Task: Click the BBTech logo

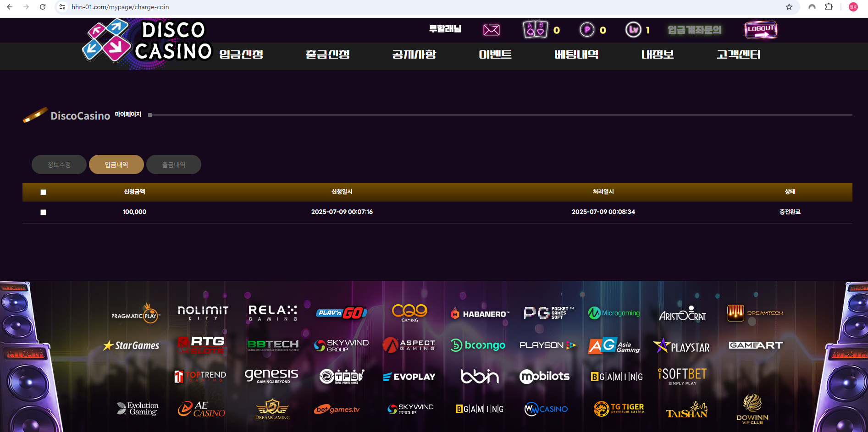Action: pos(273,345)
